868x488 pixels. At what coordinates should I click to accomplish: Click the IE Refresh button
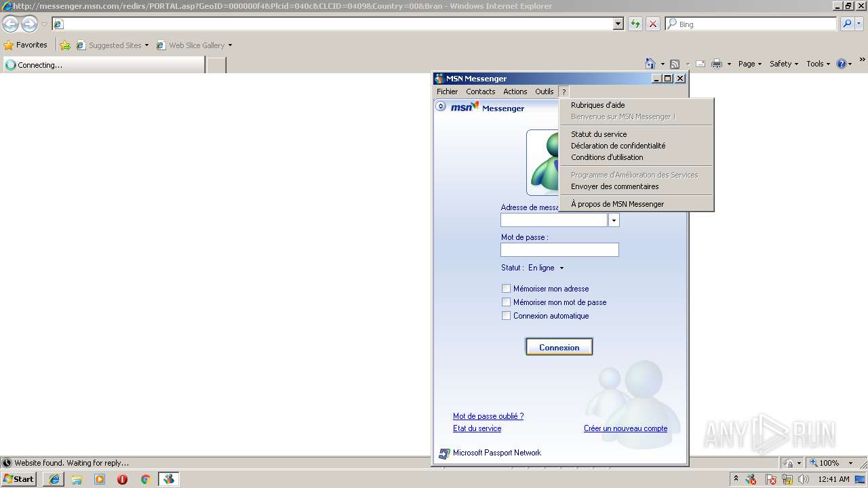coord(635,24)
